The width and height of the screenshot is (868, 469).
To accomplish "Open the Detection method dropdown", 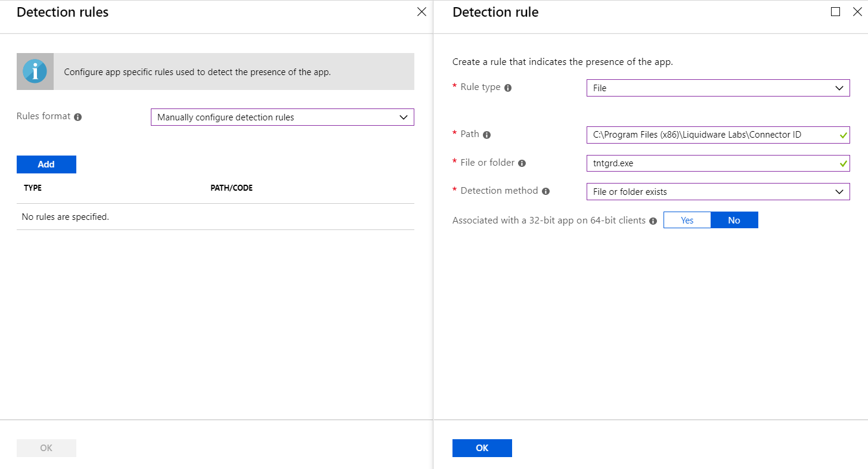I will (718, 192).
